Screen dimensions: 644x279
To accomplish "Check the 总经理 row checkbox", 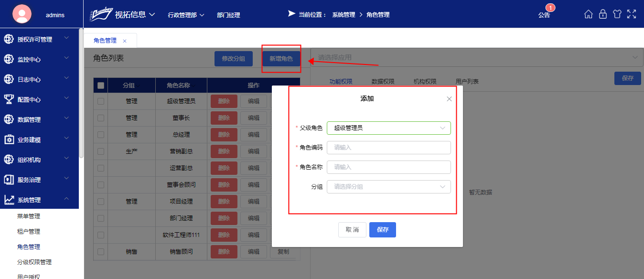I will 101,135.
